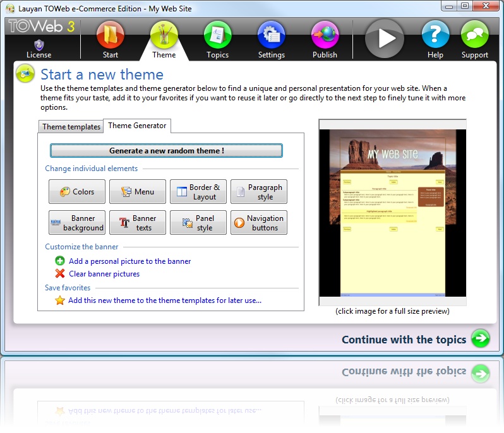Click the large Play preview button
This screenshot has height=433, width=504.
tap(385, 39)
